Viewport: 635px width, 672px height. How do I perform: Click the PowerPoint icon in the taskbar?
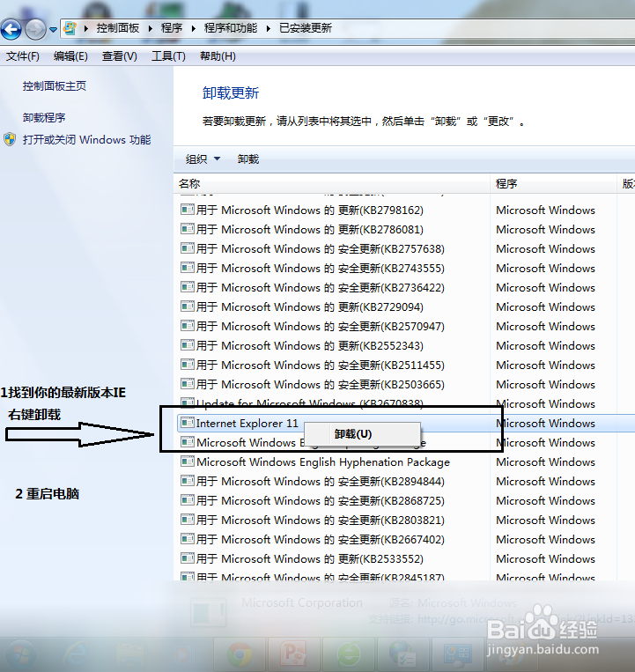[294, 654]
